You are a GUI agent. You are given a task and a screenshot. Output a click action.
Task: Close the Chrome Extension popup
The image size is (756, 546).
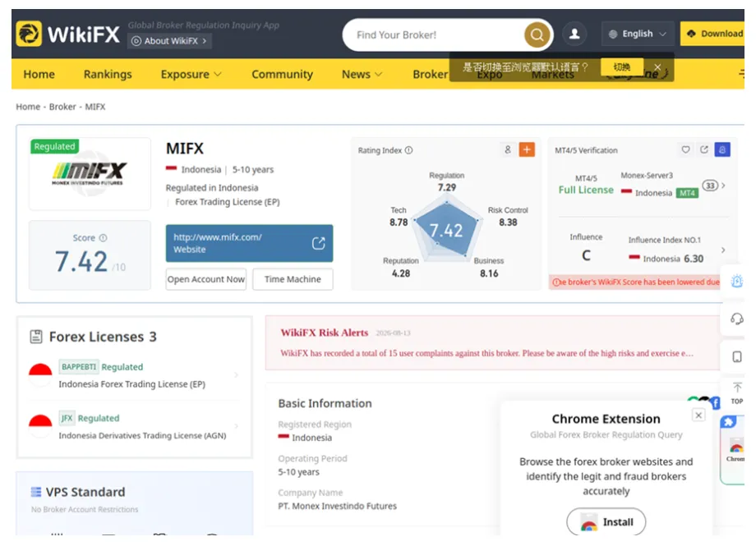[698, 415]
